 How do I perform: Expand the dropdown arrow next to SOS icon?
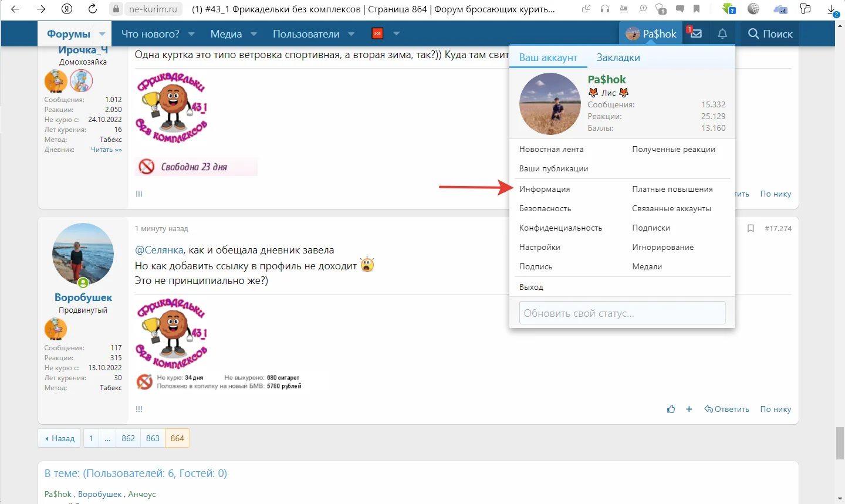(x=396, y=34)
